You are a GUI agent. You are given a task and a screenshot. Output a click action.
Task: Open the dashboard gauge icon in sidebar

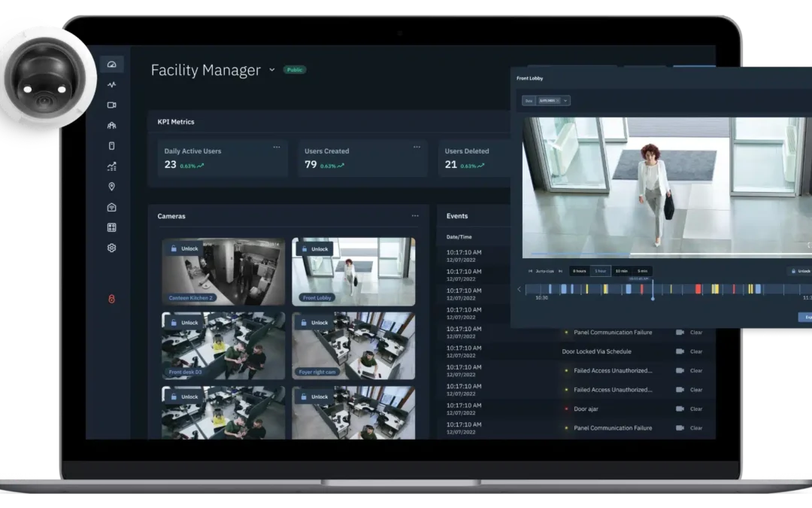(111, 64)
